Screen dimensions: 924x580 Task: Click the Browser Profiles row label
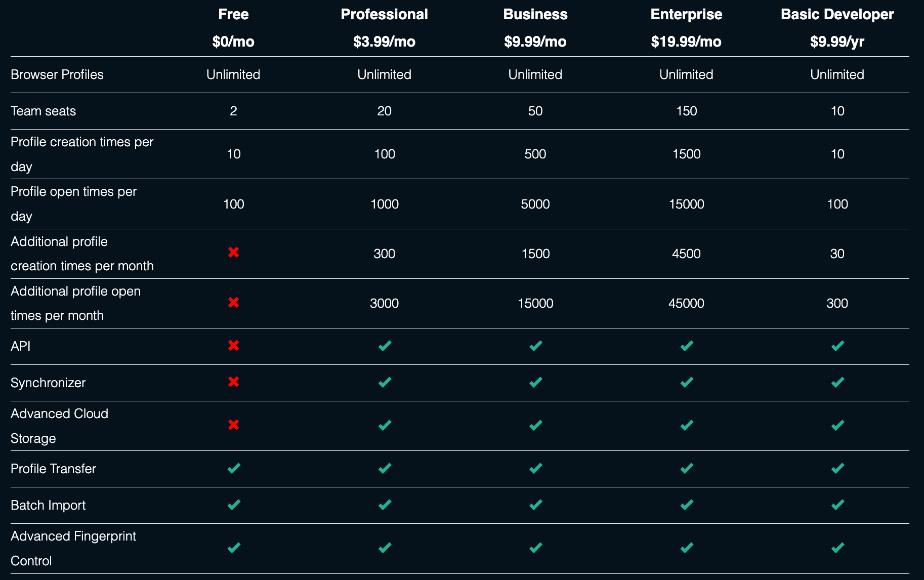(57, 74)
